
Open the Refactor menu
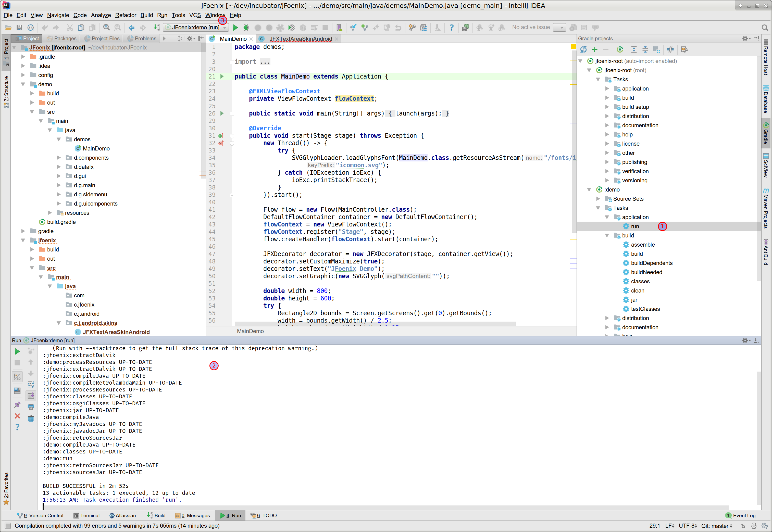[126, 15]
